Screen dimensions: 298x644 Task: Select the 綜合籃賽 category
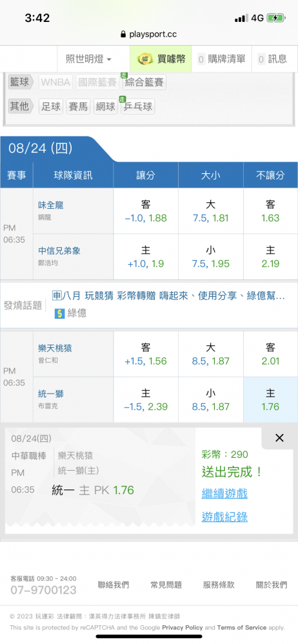click(x=144, y=82)
